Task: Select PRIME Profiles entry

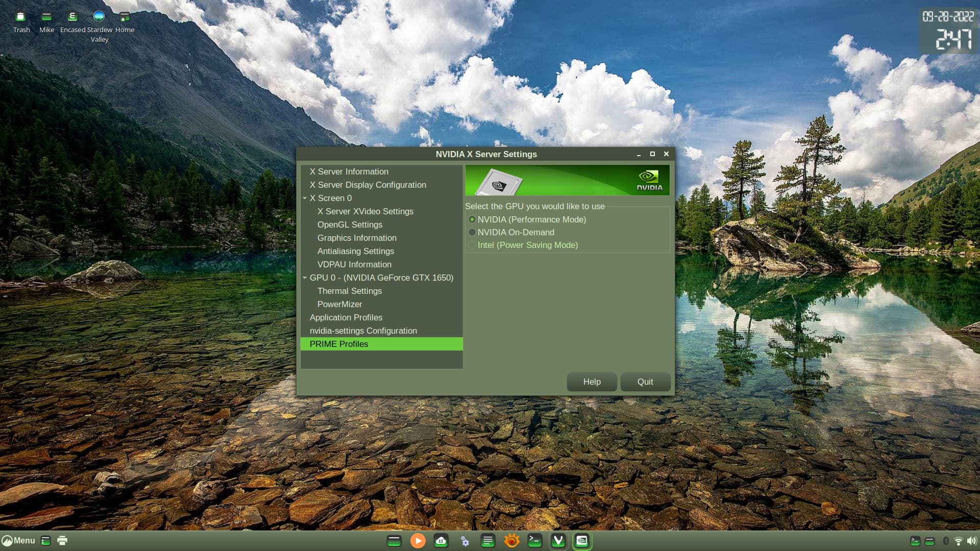Action: 382,344
